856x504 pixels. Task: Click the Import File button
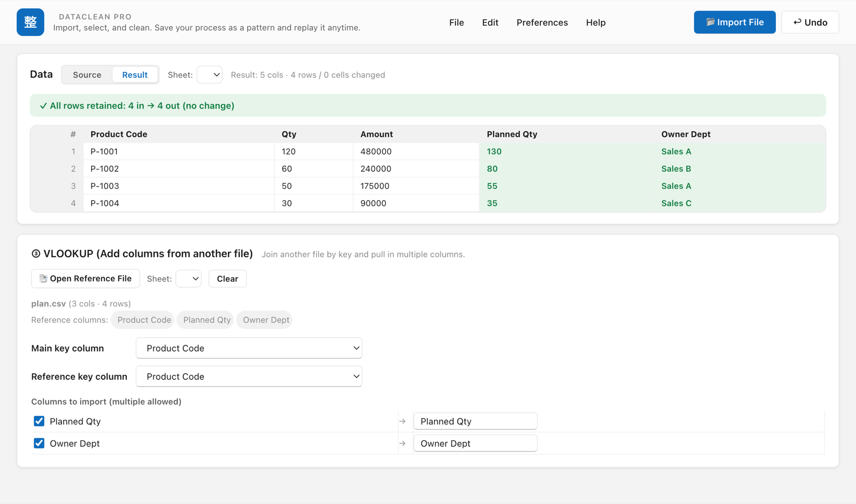pos(735,22)
